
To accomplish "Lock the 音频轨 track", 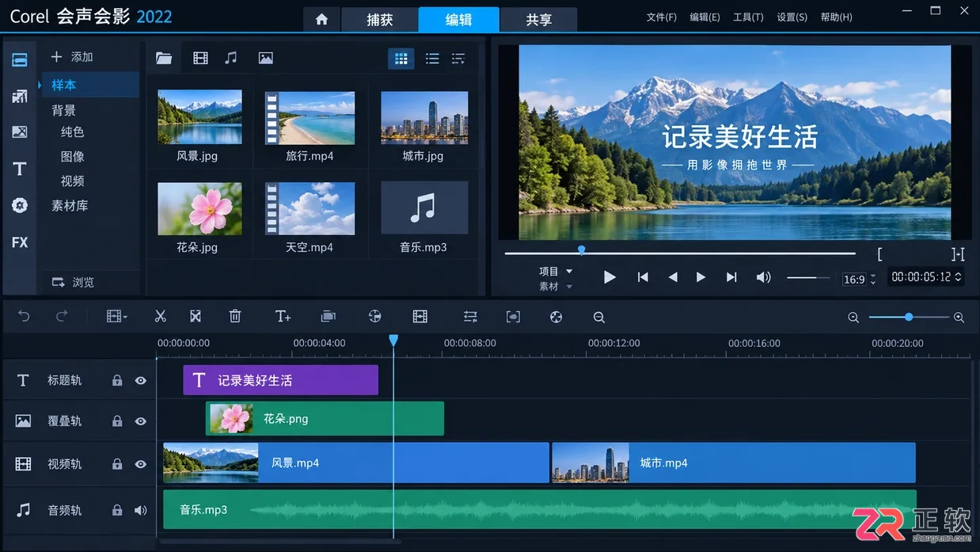I will [117, 510].
